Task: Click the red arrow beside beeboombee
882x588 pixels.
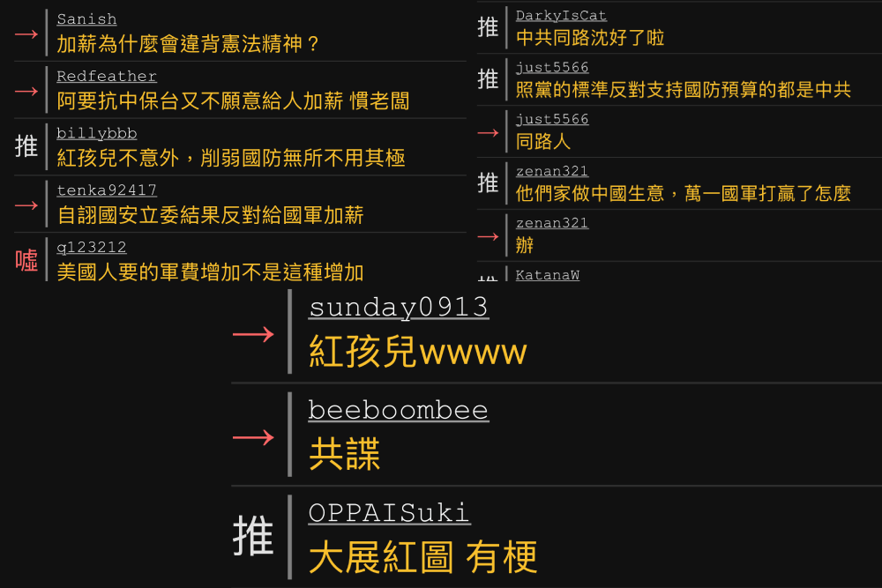Action: tap(253, 437)
